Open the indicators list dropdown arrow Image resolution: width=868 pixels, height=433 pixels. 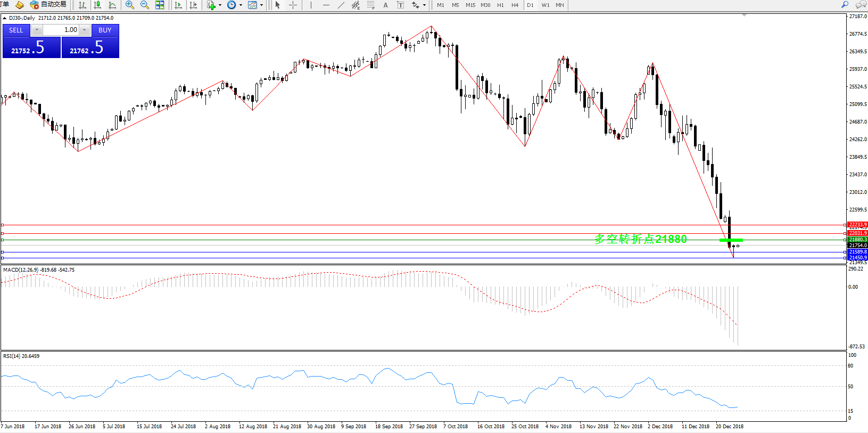coord(220,5)
